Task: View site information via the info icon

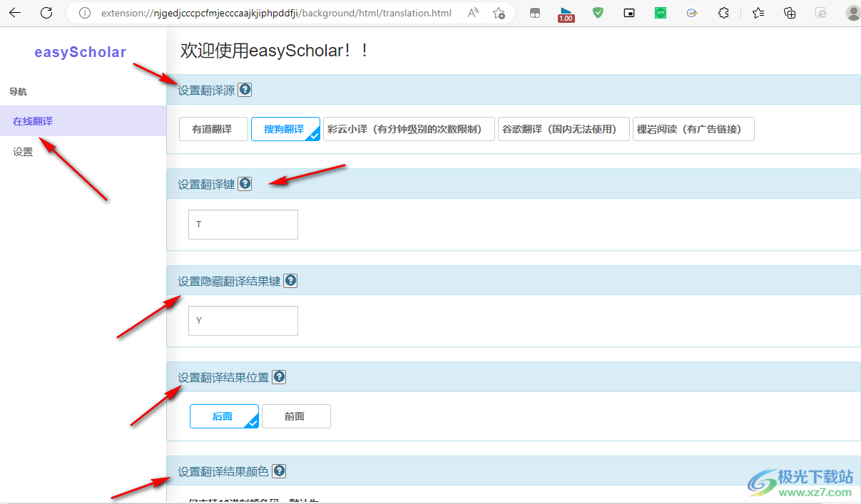Action: pyautogui.click(x=85, y=13)
